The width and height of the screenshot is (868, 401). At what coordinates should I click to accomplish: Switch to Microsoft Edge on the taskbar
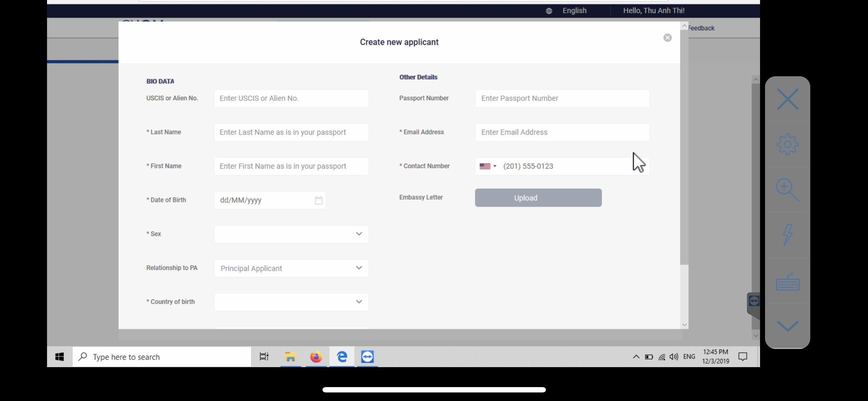pos(342,357)
